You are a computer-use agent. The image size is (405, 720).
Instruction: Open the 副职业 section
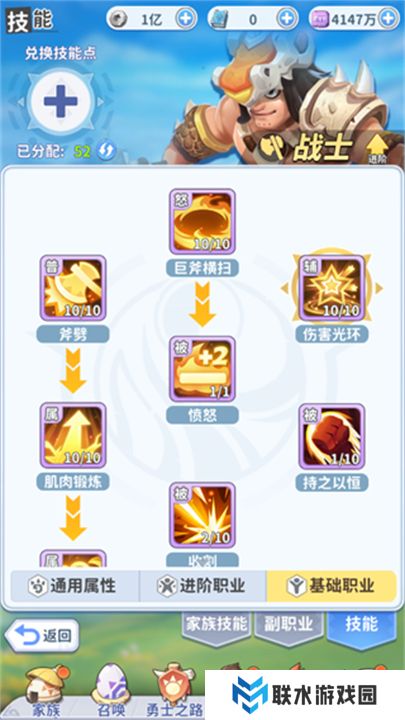click(289, 625)
